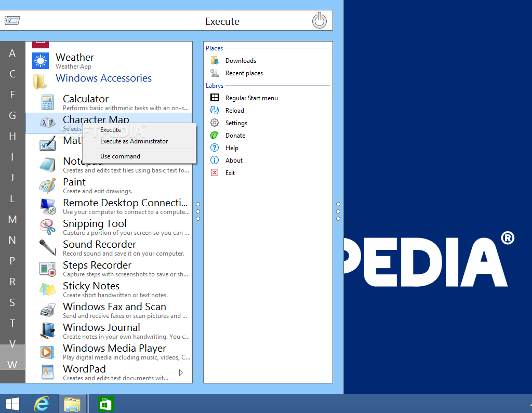Screen dimensions: 532x413
Task: Click the dotted grip left of Places panel
Action: [x=198, y=211]
